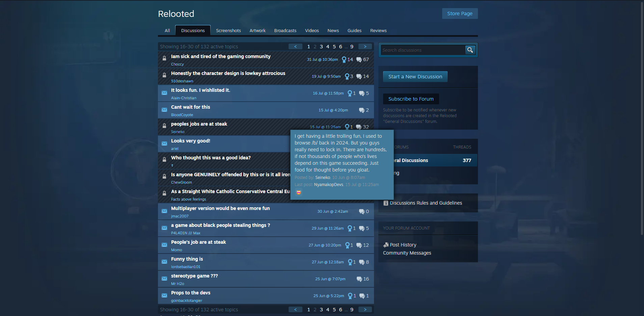644x316 pixels.
Task: Click envelope icon on 'Looks very good!' thread
Action: (x=164, y=143)
